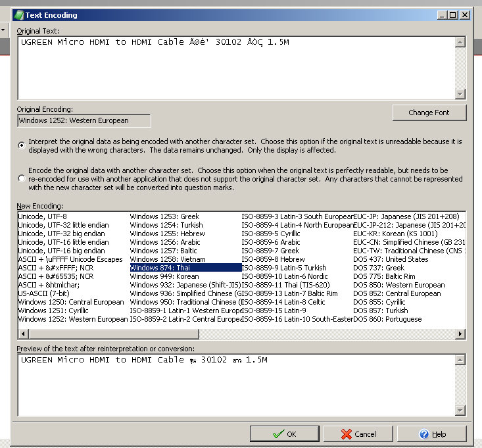
Task: Select 'DOS 437: United States'
Action: click(391, 259)
